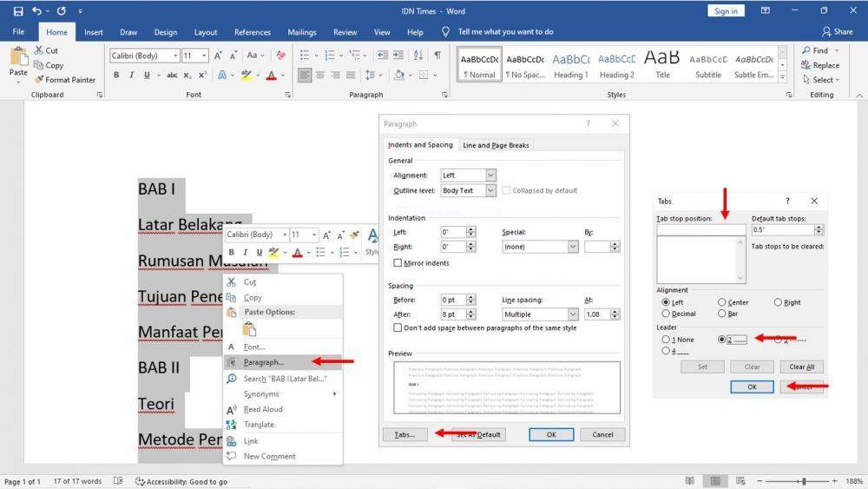This screenshot has height=489, width=868.
Task: Undo the last action
Action: click(36, 10)
